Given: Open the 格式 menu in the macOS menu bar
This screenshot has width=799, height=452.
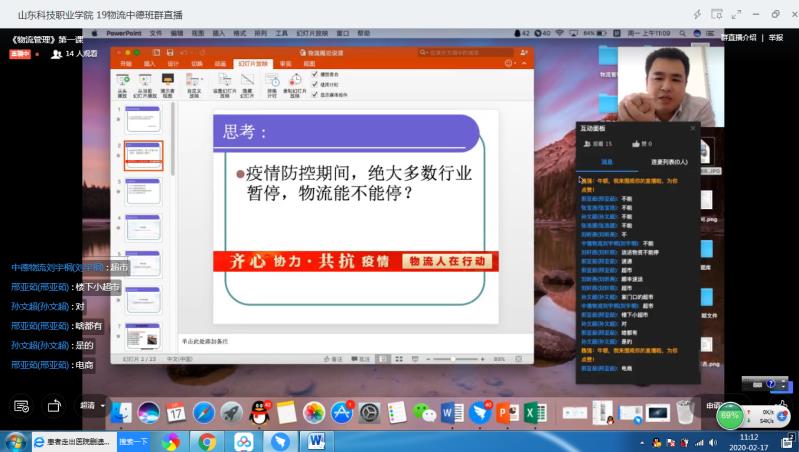Looking at the screenshot, I should point(238,33).
